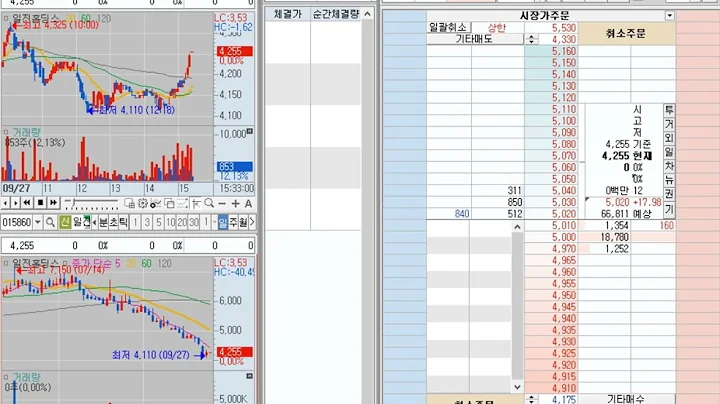Adjust the chart playback speed slider
Viewport: 720px width, 404px height.
point(91,203)
